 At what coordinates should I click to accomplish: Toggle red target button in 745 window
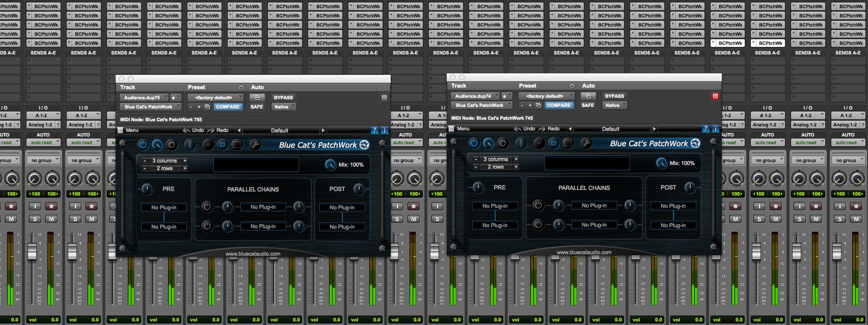tap(715, 96)
